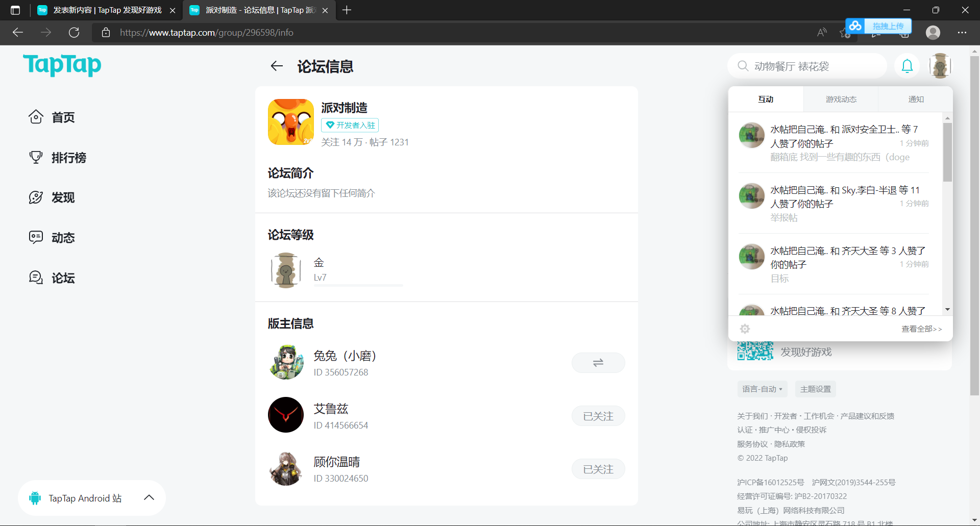Toggle 已关注 for 顾你温晴
The image size is (980, 526).
click(x=598, y=469)
